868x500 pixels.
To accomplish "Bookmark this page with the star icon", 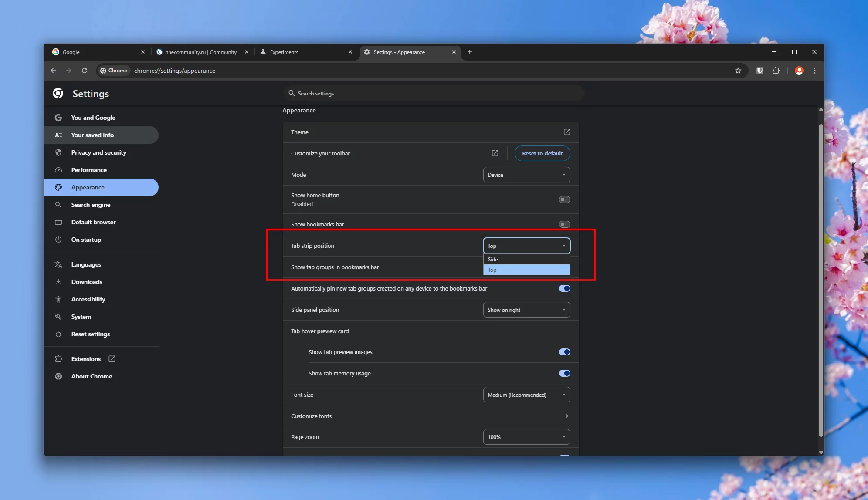I will (738, 71).
